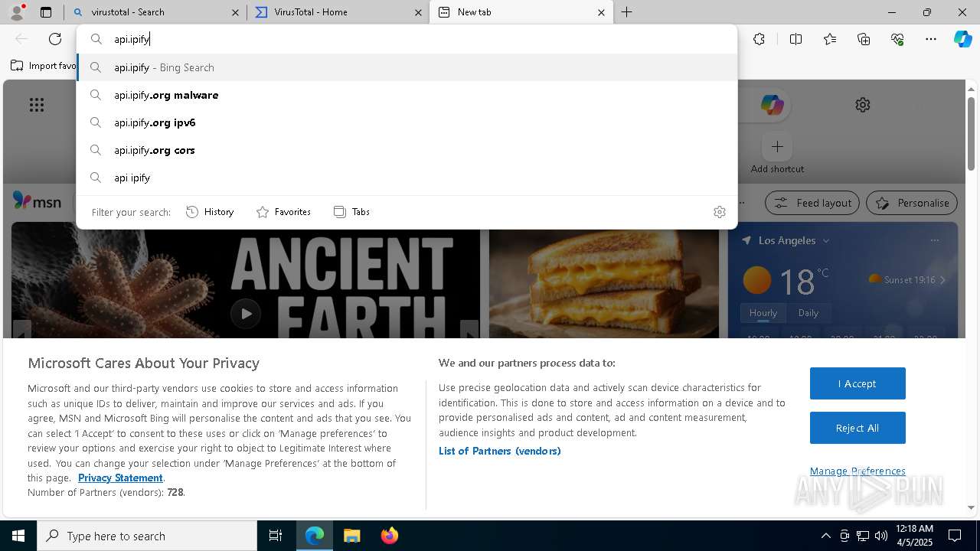Launch Firefox from taskbar

pyautogui.click(x=390, y=536)
